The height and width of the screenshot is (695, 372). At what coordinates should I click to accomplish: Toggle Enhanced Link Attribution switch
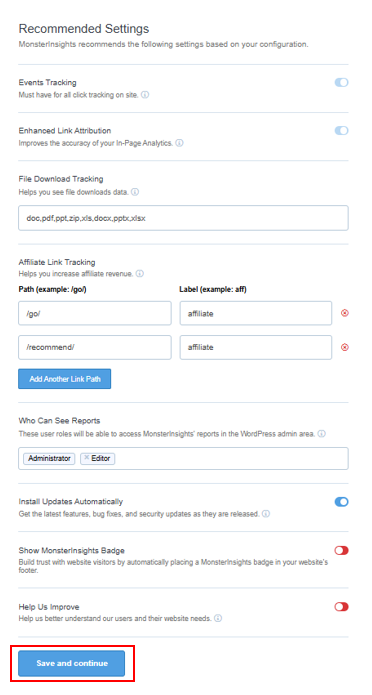pyautogui.click(x=341, y=131)
